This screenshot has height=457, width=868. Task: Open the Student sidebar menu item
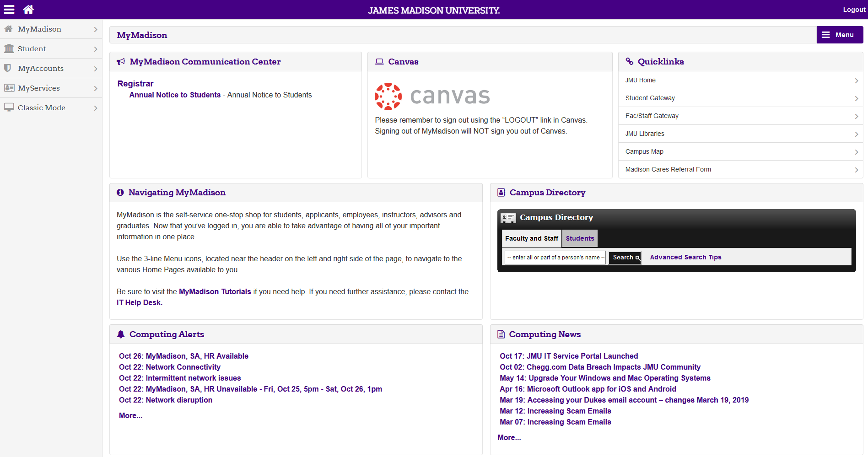[x=51, y=48]
